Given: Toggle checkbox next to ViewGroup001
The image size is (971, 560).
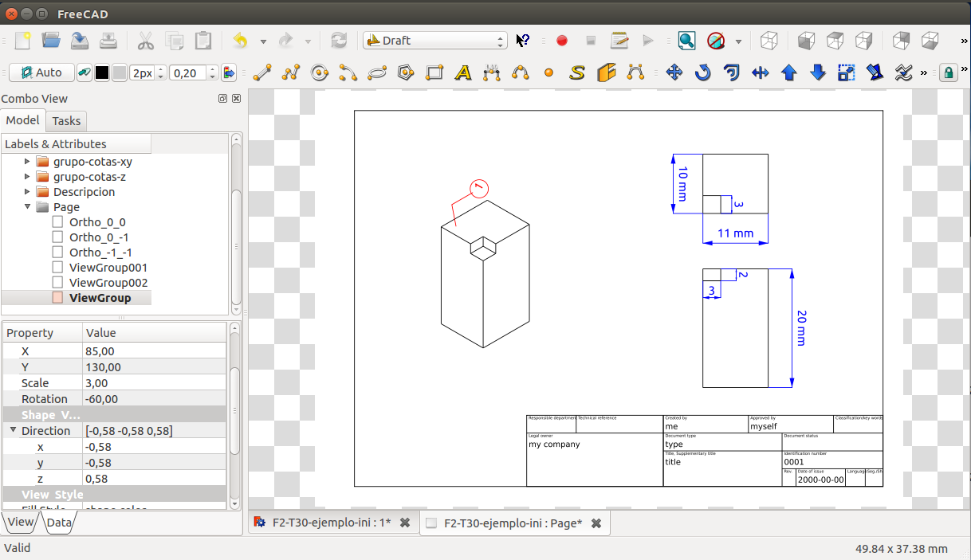Looking at the screenshot, I should click(57, 268).
